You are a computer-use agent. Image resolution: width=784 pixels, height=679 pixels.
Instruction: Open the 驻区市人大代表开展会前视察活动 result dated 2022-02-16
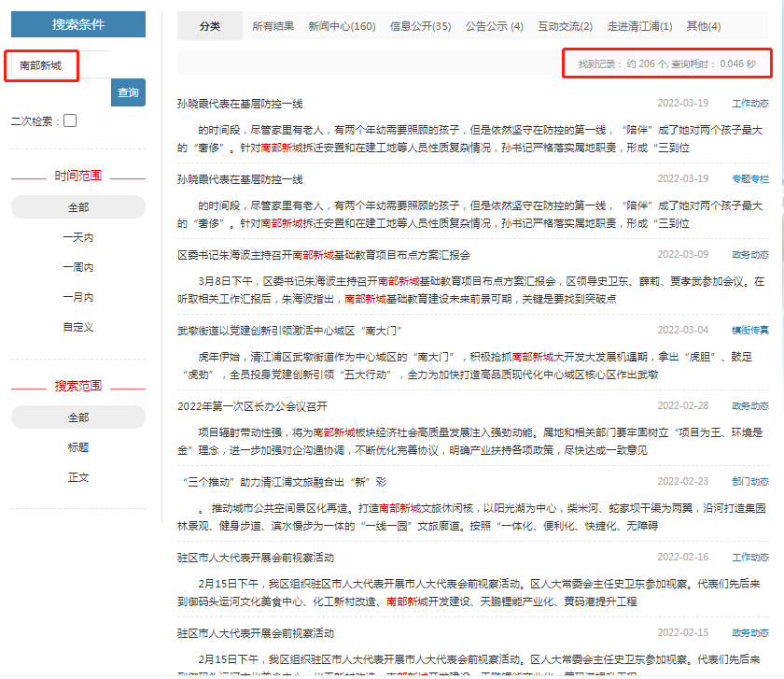pyautogui.click(x=256, y=558)
